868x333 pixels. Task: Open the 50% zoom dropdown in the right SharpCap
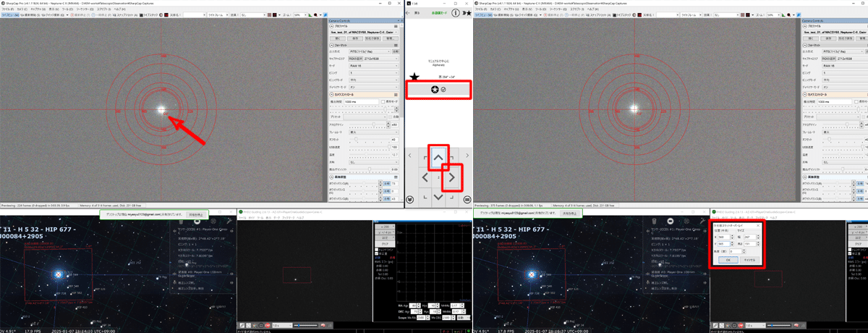pyautogui.click(x=774, y=15)
